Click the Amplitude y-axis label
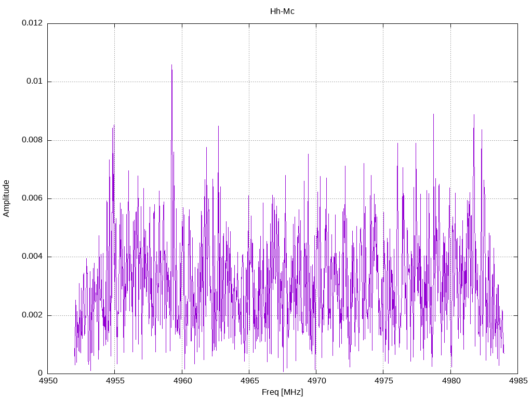Image resolution: width=532 pixels, height=399 pixels. click(6, 198)
